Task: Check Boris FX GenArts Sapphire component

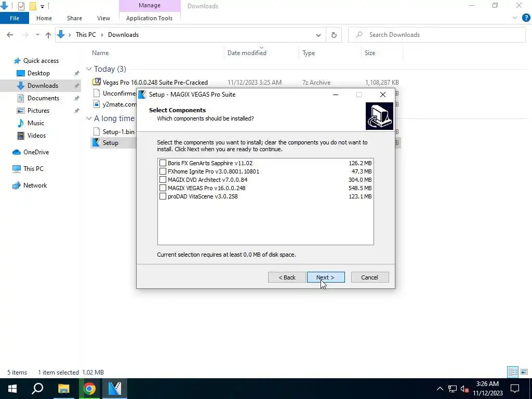Action: pos(163,163)
